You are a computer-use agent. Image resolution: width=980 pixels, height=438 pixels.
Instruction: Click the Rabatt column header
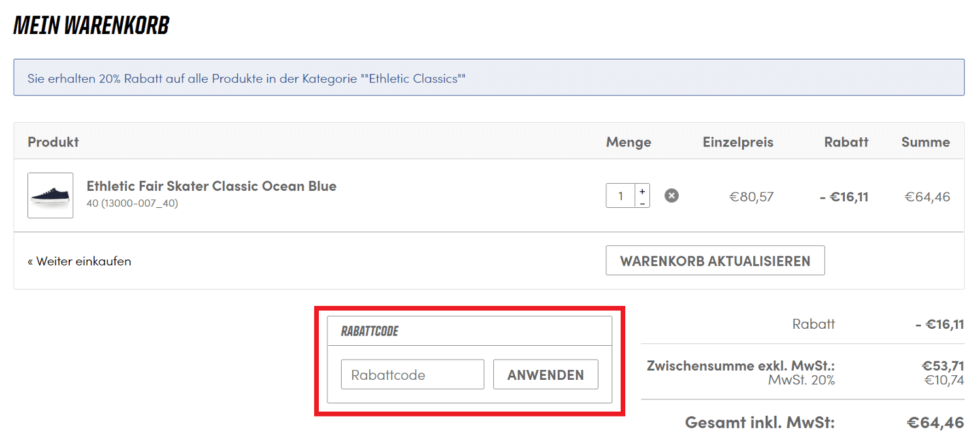click(x=847, y=142)
